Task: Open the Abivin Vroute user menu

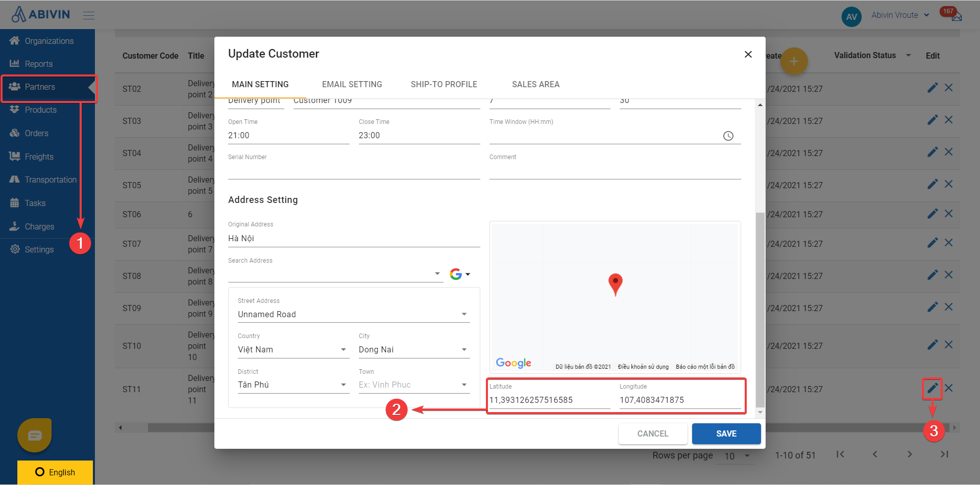Action: coord(900,15)
